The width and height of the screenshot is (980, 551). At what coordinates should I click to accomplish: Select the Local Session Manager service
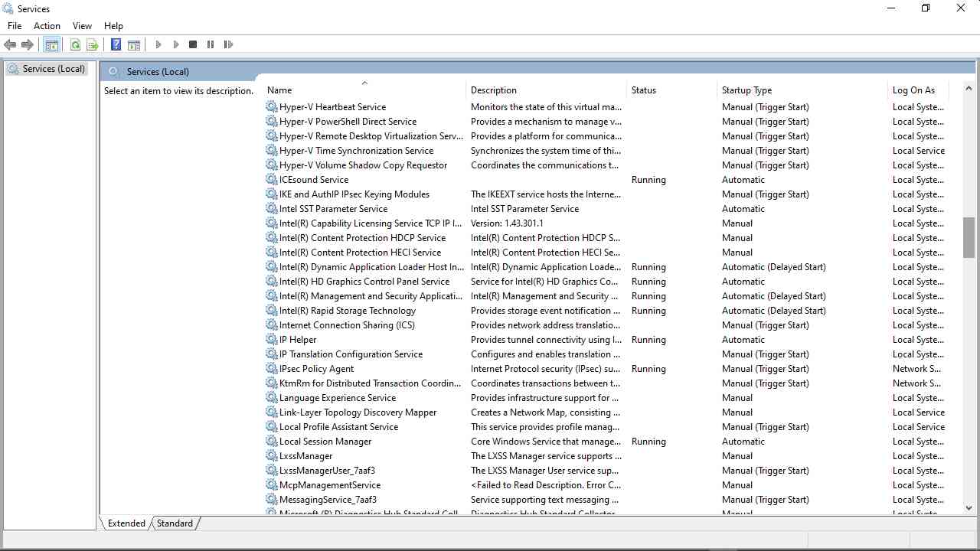point(325,442)
